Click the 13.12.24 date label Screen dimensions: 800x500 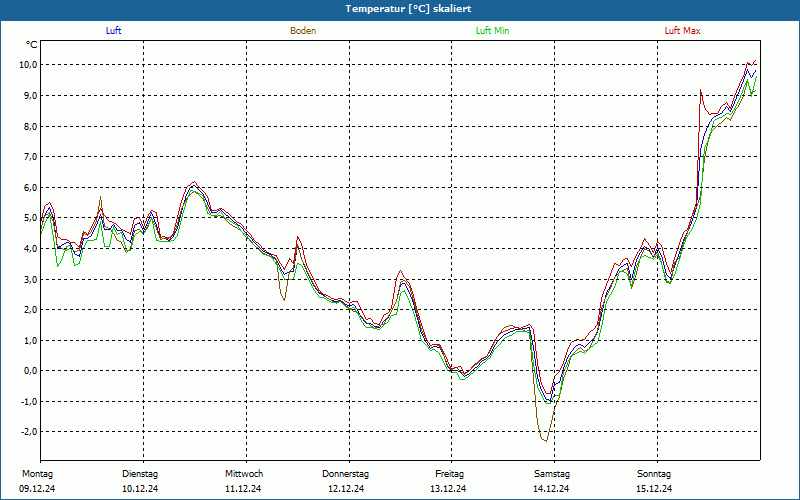tap(448, 489)
